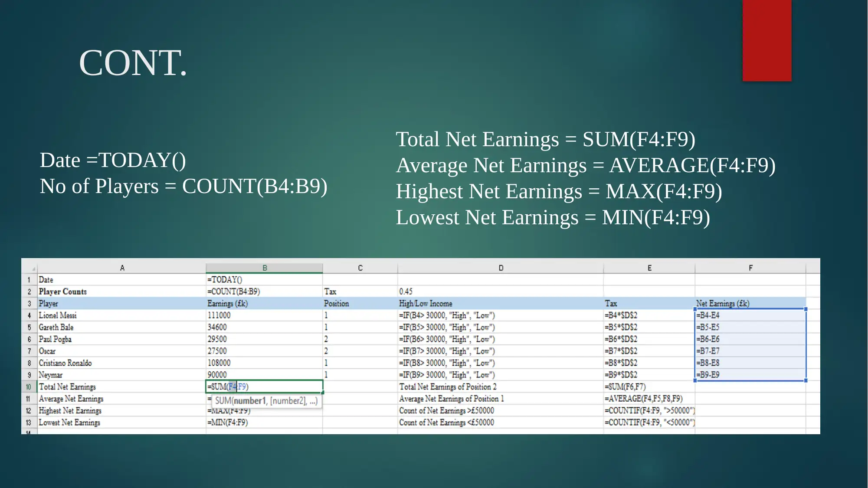Image resolution: width=868 pixels, height=488 pixels.
Task: Click earnings value 34600
Action: tap(264, 327)
